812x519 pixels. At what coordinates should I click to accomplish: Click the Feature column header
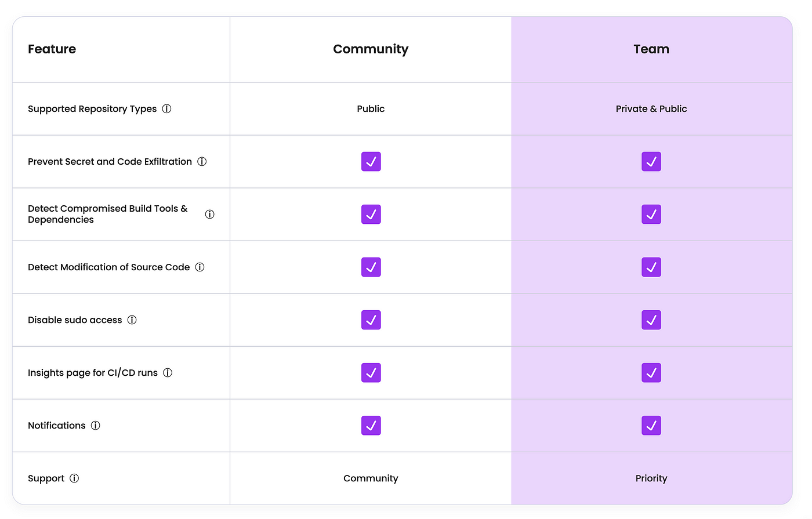[x=52, y=49]
